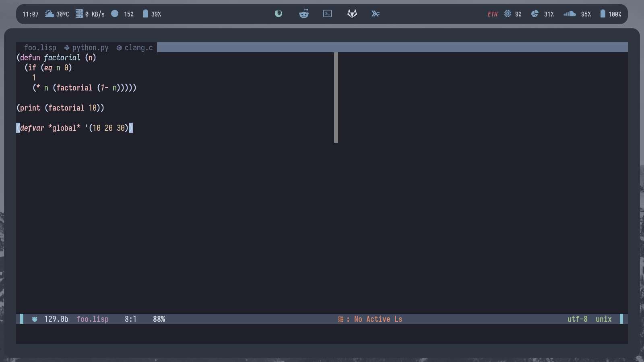The width and height of the screenshot is (644, 362).
Task: Click the weather cloud icon
Action: tap(50, 14)
